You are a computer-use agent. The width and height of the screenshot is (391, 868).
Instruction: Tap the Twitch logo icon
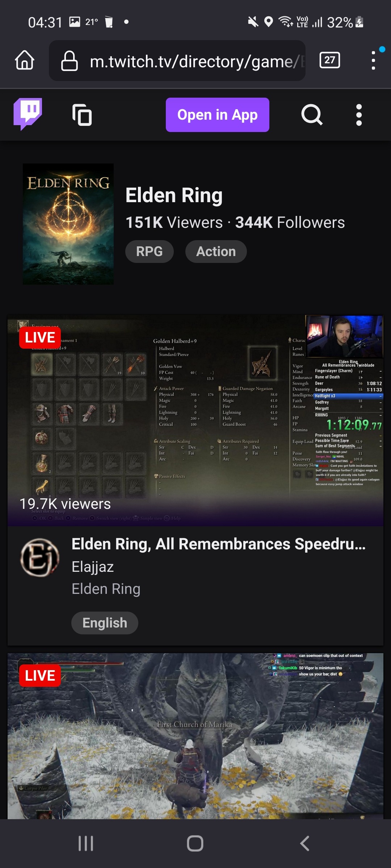tap(28, 114)
